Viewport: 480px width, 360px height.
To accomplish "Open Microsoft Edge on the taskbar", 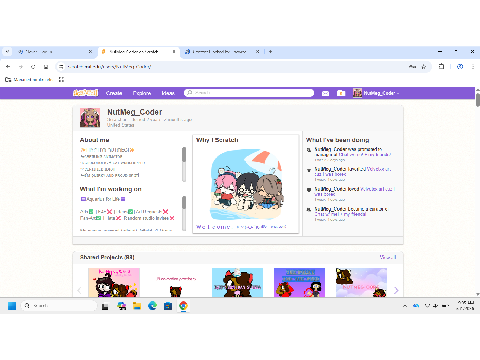I will click(152, 306).
